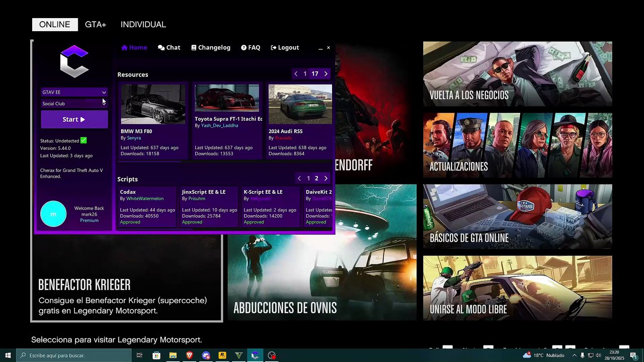Click the green Undetected status checkmark

coord(84,141)
